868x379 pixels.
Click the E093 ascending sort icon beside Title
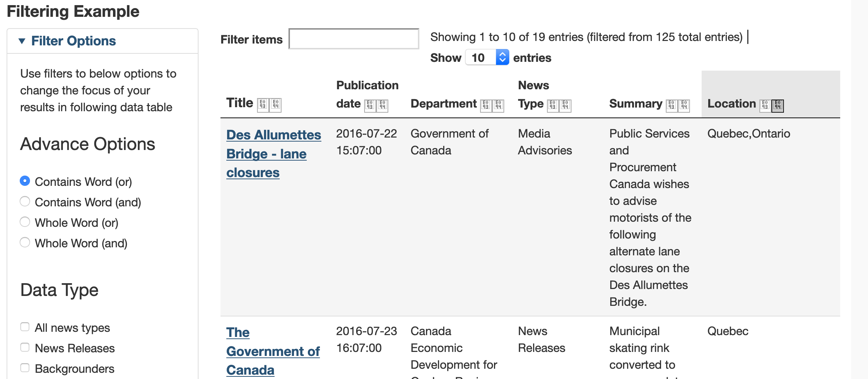[x=263, y=105]
